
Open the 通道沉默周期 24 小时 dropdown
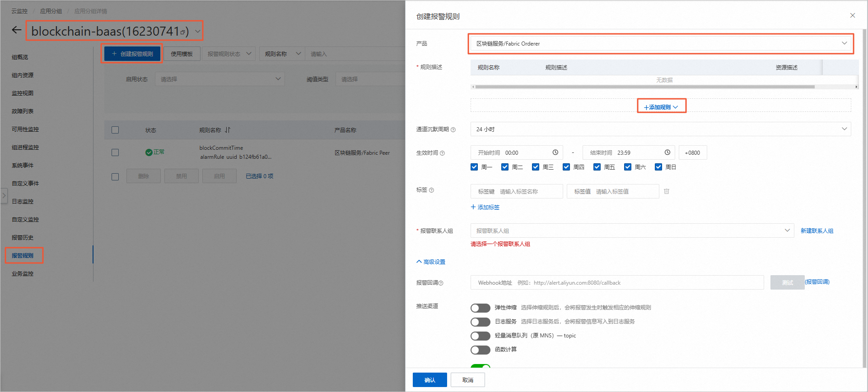661,129
